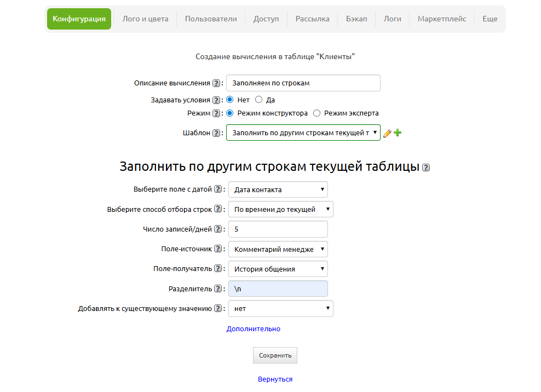Click help icon next to Описание вычисления

pos(216,83)
